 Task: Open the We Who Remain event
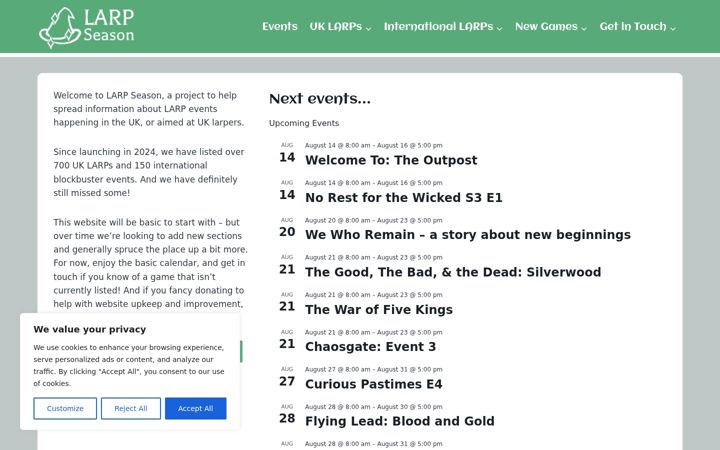468,235
